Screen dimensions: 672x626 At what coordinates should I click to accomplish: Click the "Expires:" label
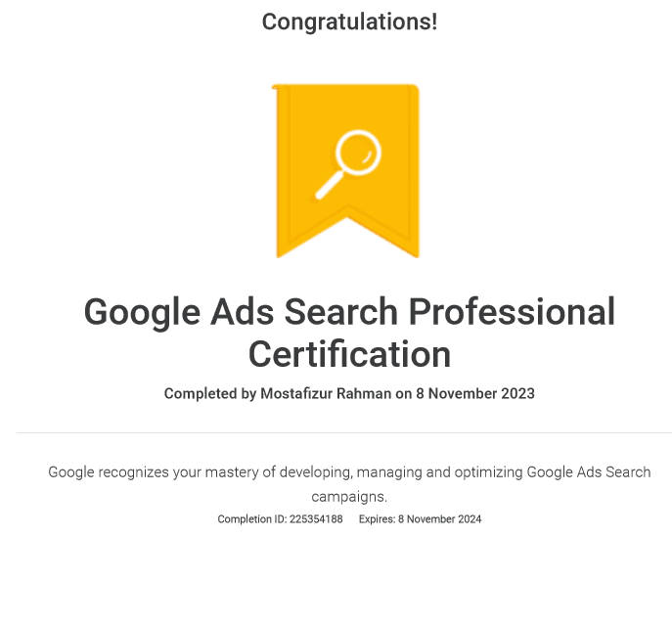tap(377, 519)
